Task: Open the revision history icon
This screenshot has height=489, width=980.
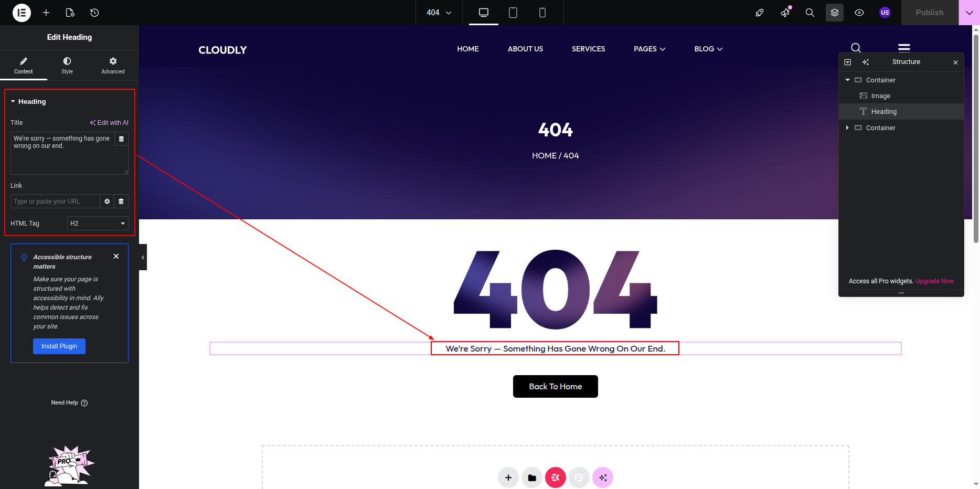Action: coord(94,13)
